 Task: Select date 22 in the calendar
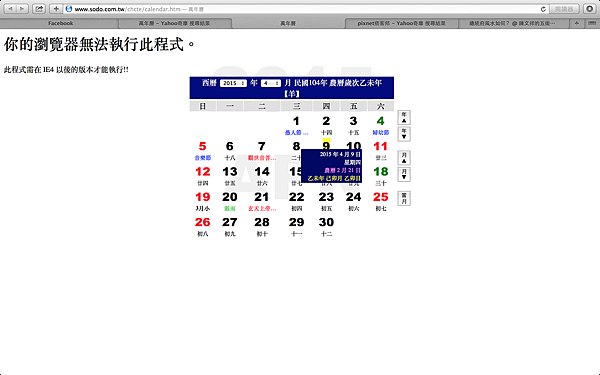click(x=296, y=197)
